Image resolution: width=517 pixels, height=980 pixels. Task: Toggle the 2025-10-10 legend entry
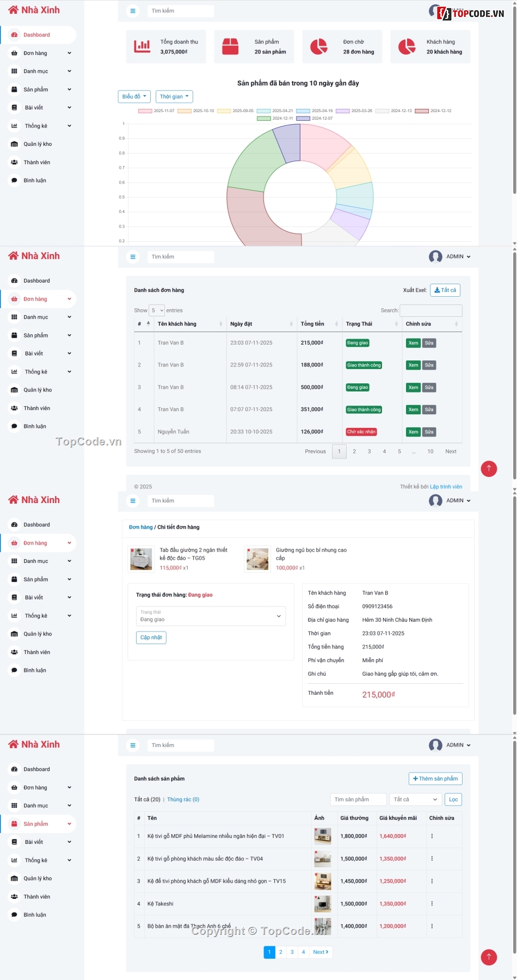click(196, 111)
